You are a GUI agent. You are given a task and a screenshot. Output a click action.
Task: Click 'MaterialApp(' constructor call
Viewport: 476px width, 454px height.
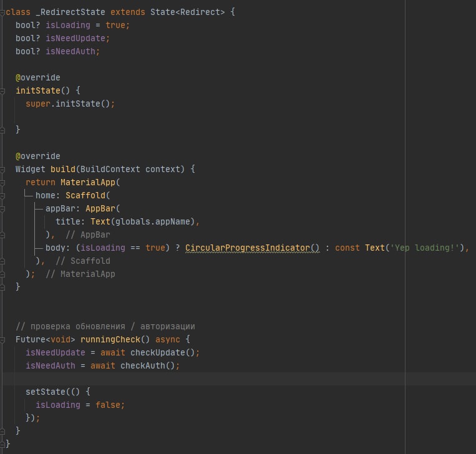90,182
